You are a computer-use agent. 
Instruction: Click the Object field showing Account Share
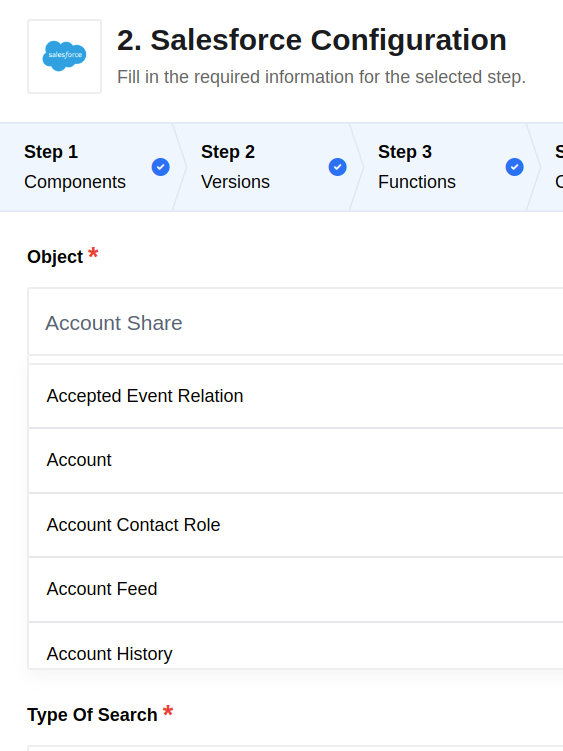coord(296,322)
